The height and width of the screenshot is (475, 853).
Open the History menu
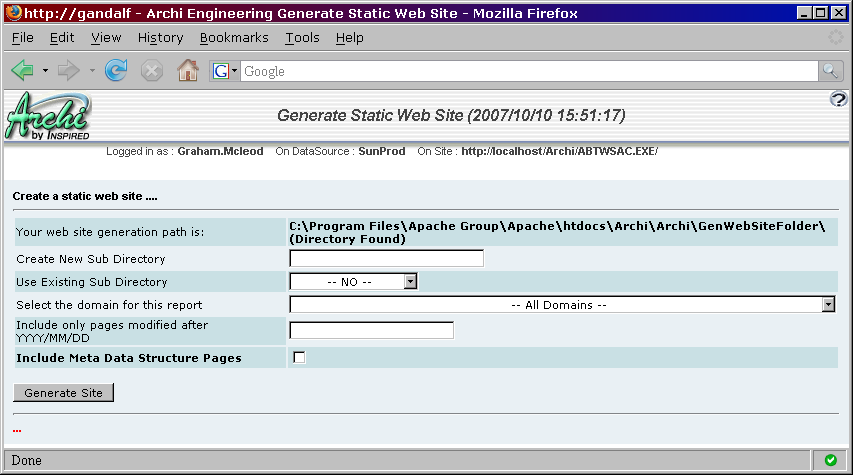(160, 37)
